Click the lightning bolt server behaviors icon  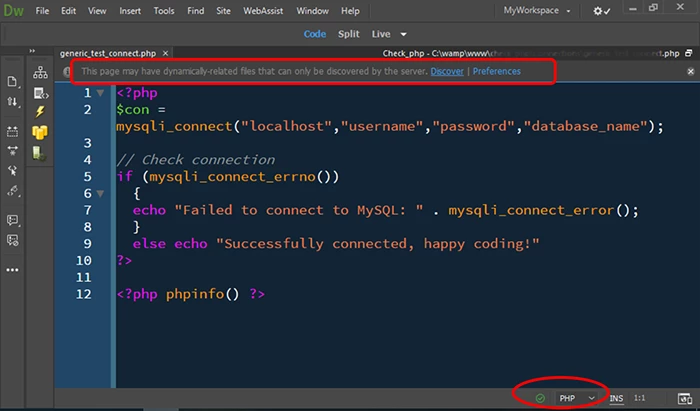40,112
